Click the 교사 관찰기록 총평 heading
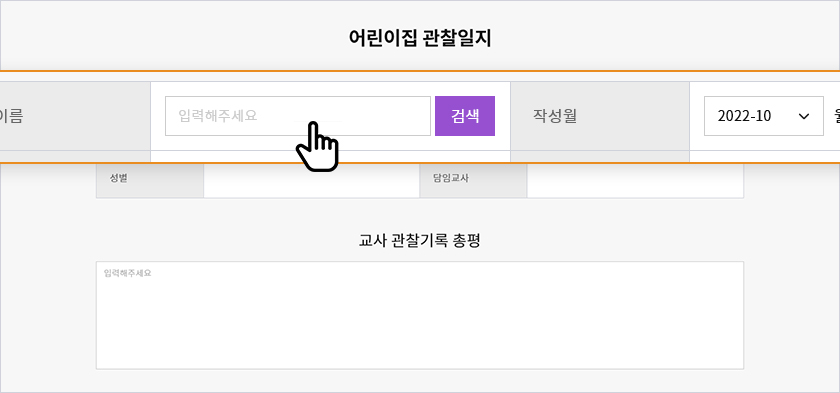 419,241
